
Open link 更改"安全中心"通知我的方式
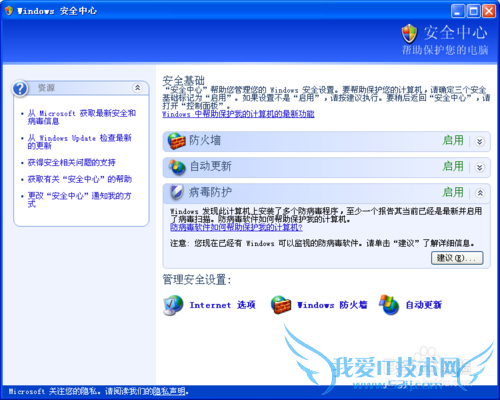click(x=79, y=199)
